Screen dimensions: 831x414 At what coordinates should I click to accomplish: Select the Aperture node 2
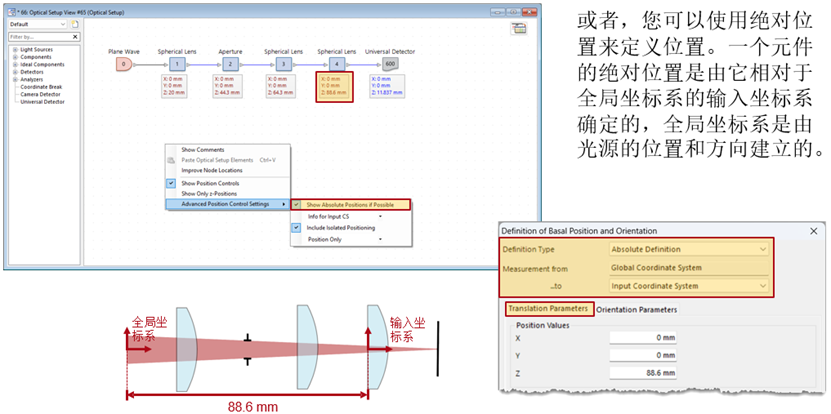coord(230,65)
